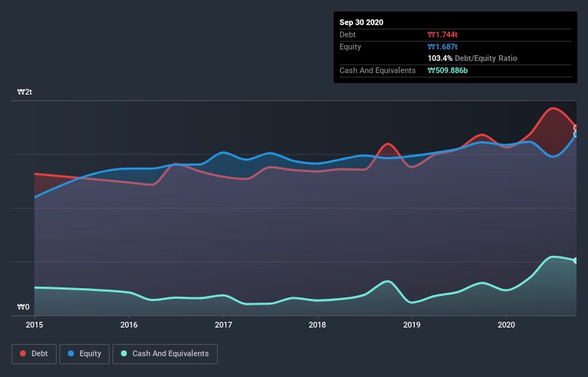Toggle the Cash And Equivalents legend button
Viewport: 588px width, 377px height.
coord(165,354)
